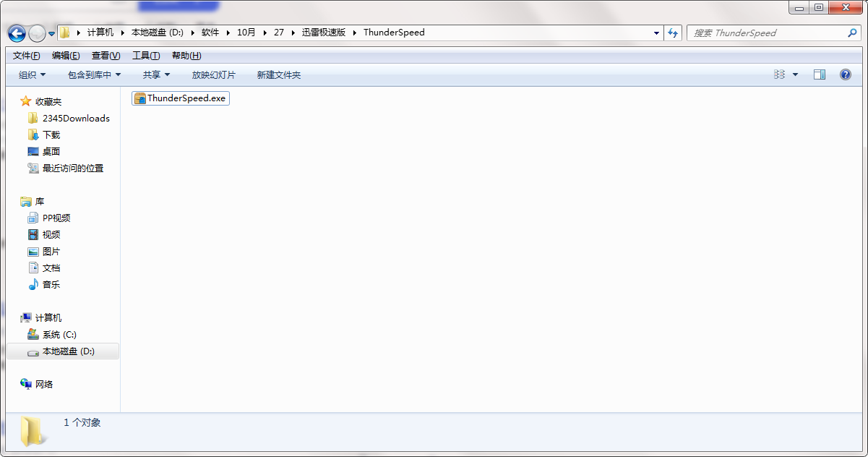The height and width of the screenshot is (457, 868).
Task: Navigate to 10月 in address breadcrumb
Action: coord(246,33)
